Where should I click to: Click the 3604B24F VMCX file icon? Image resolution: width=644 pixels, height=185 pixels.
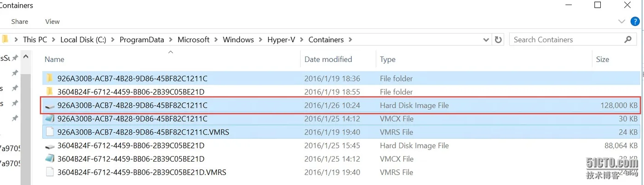tap(50, 159)
